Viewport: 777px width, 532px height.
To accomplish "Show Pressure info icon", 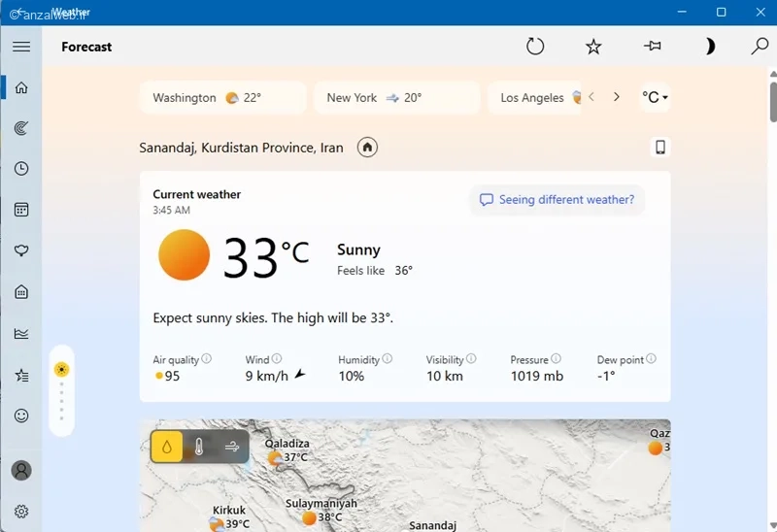I will (556, 358).
